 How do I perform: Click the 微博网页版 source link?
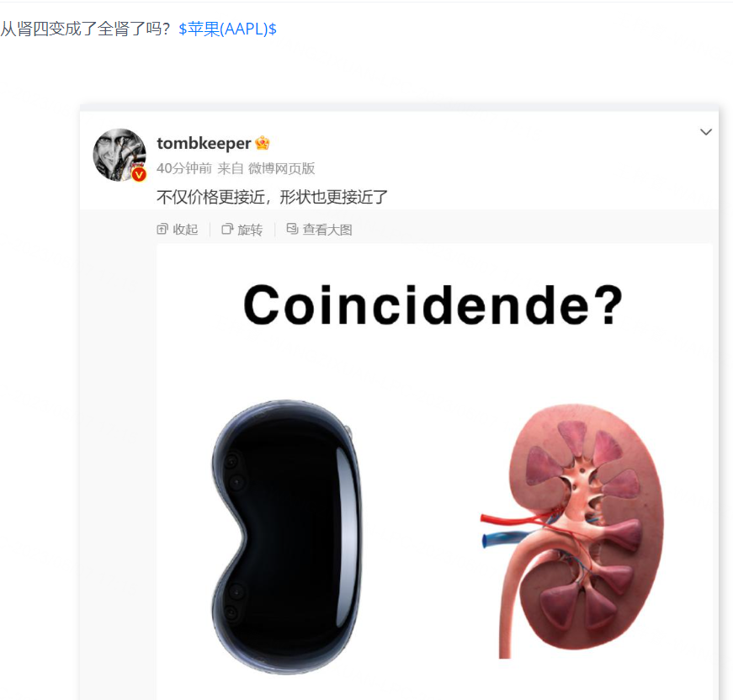click(281, 168)
